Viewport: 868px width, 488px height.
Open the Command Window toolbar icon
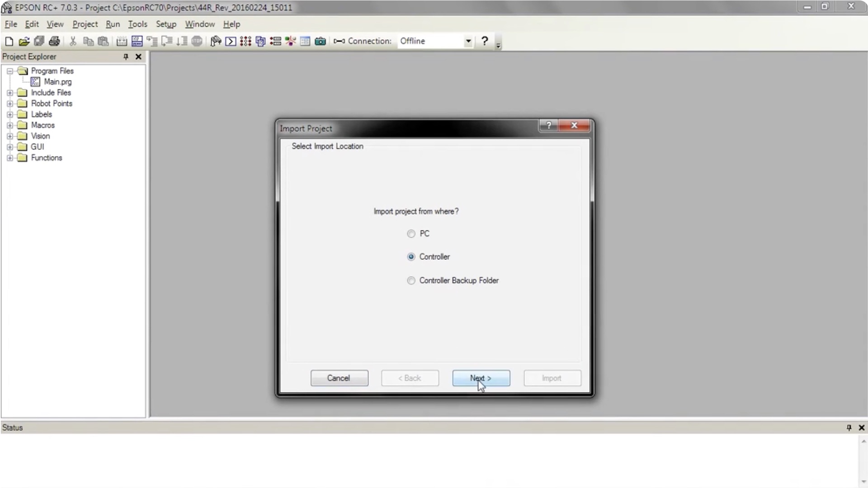231,42
